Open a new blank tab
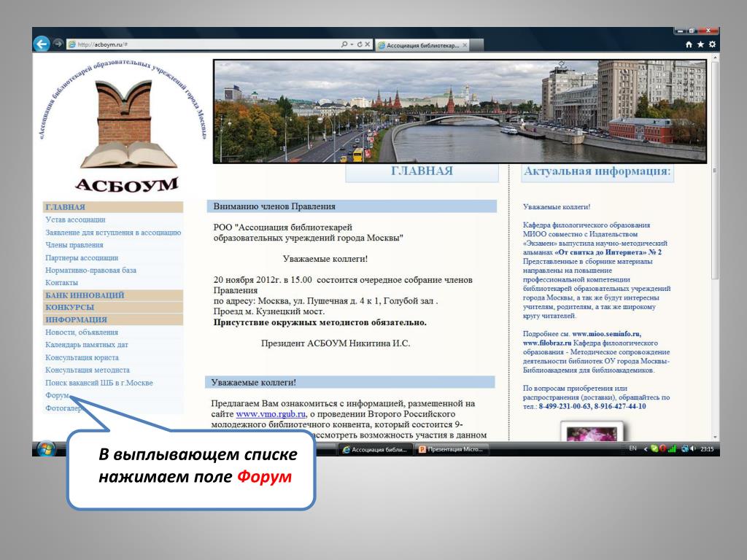The image size is (747, 560). click(477, 45)
